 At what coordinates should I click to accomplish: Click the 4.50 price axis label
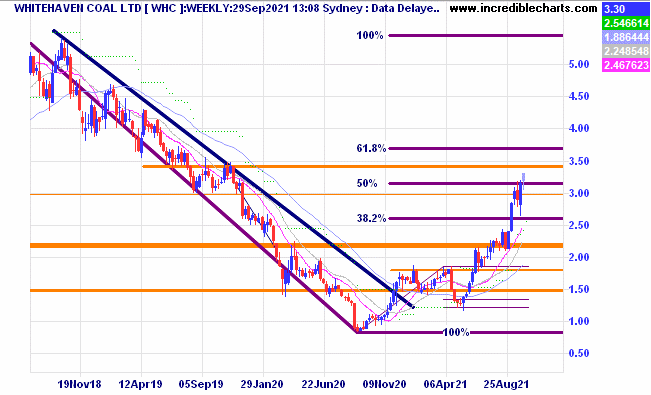(579, 96)
